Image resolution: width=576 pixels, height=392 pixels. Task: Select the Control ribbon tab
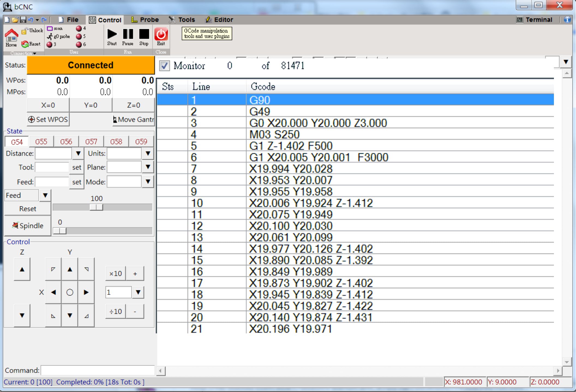[105, 20]
